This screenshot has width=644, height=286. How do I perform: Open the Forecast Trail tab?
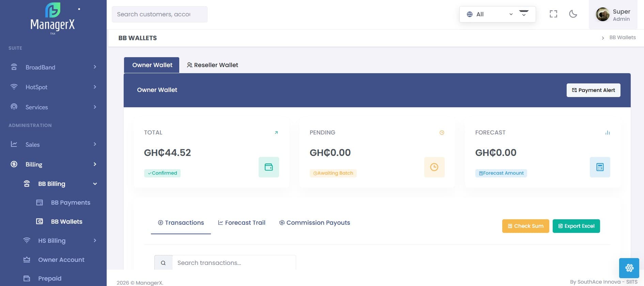(x=242, y=223)
